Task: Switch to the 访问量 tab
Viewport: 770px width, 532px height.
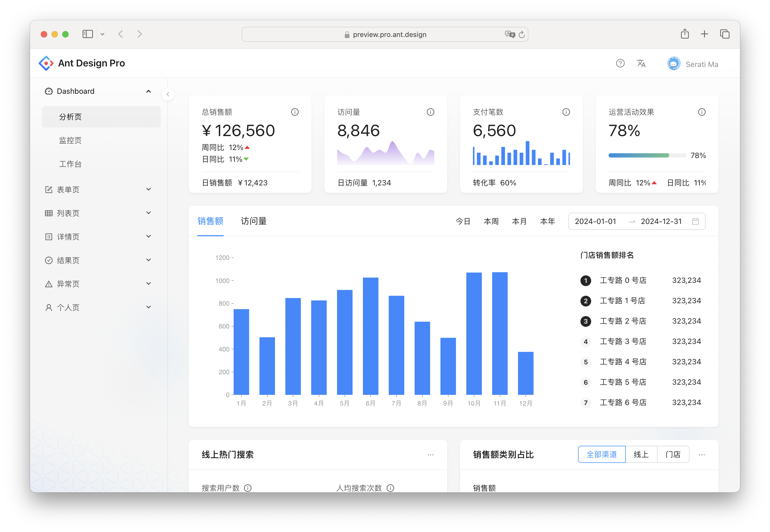Action: 254,221
